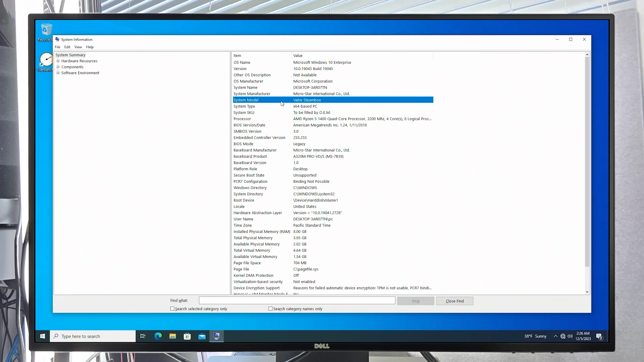Toggle Search category names only checkbox
This screenshot has width=644, height=362.
click(270, 308)
